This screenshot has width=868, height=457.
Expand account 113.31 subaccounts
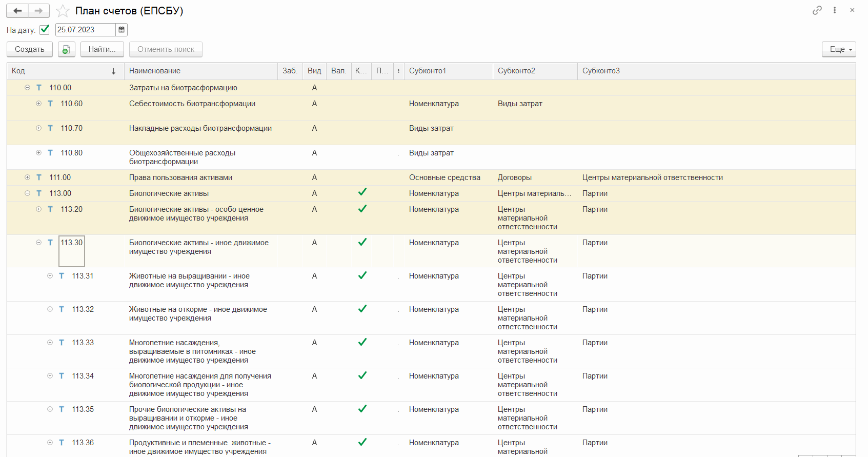pyautogui.click(x=50, y=276)
